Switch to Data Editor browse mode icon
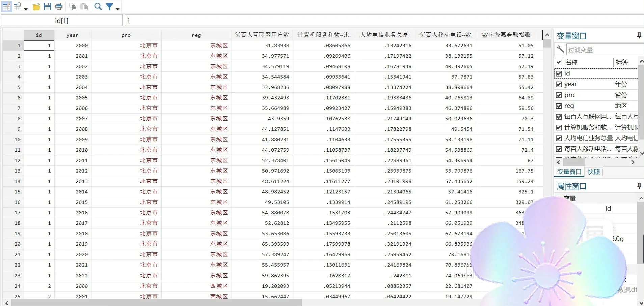 tap(18, 6)
